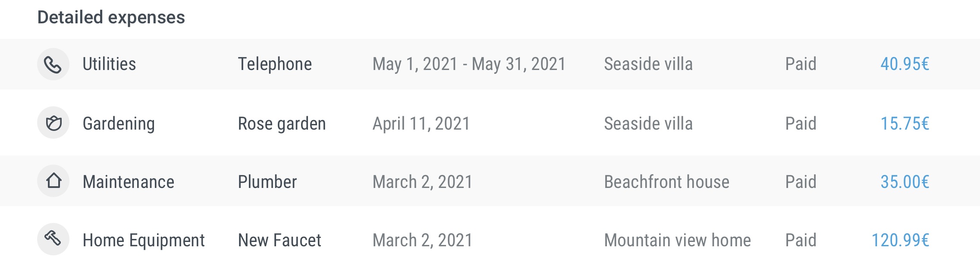Screen dimensions: 980x264
Task: Select the Home Equipment category label
Action: pos(144,241)
